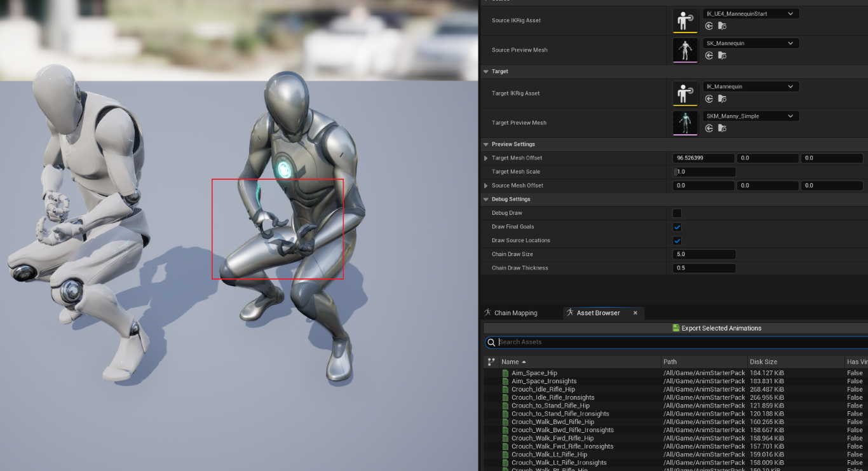Viewport: 868px width, 471px height.
Task: Click the Target IKRig Asset thumbnail
Action: click(x=685, y=93)
